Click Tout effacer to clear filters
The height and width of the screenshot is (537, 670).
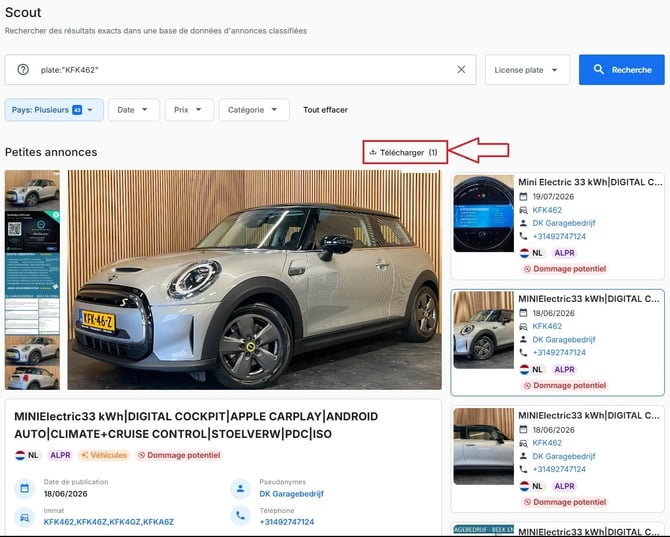(325, 110)
